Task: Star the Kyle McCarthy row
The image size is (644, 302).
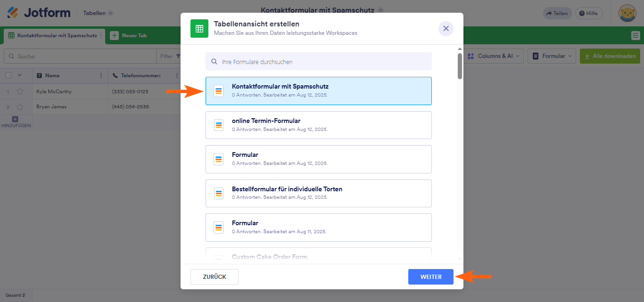Action: point(20,91)
